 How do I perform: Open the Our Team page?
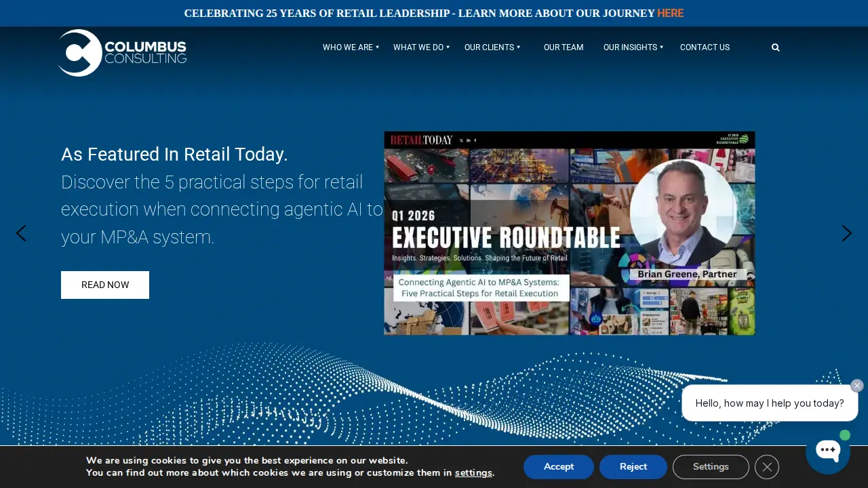pos(564,47)
